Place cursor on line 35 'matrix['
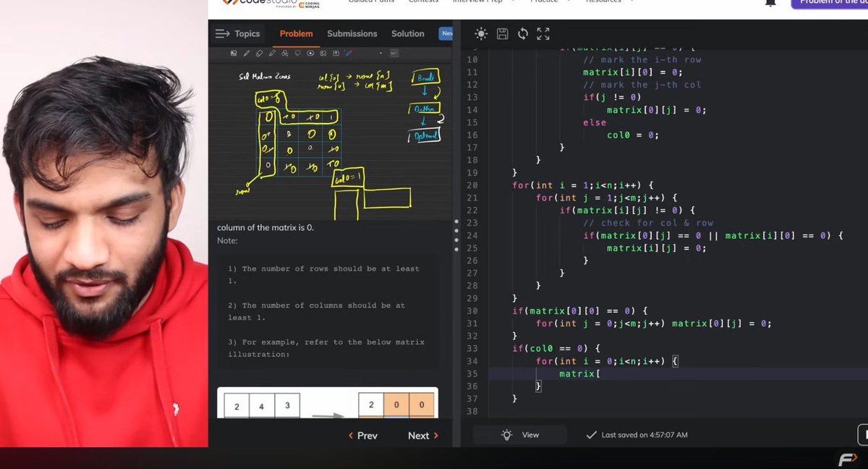Image resolution: width=868 pixels, height=469 pixels. [x=579, y=373]
